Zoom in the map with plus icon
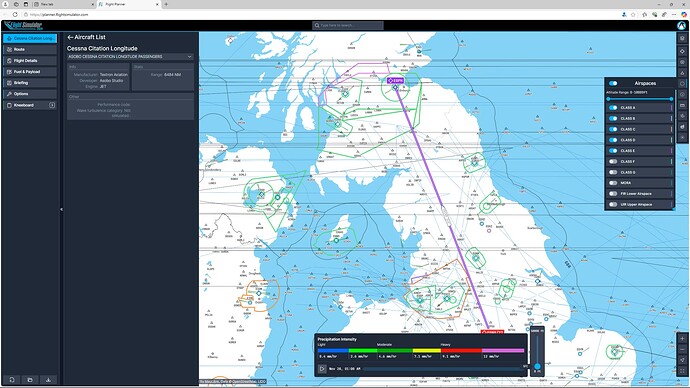Viewport: 690px width, 388px height. pyautogui.click(x=682, y=339)
